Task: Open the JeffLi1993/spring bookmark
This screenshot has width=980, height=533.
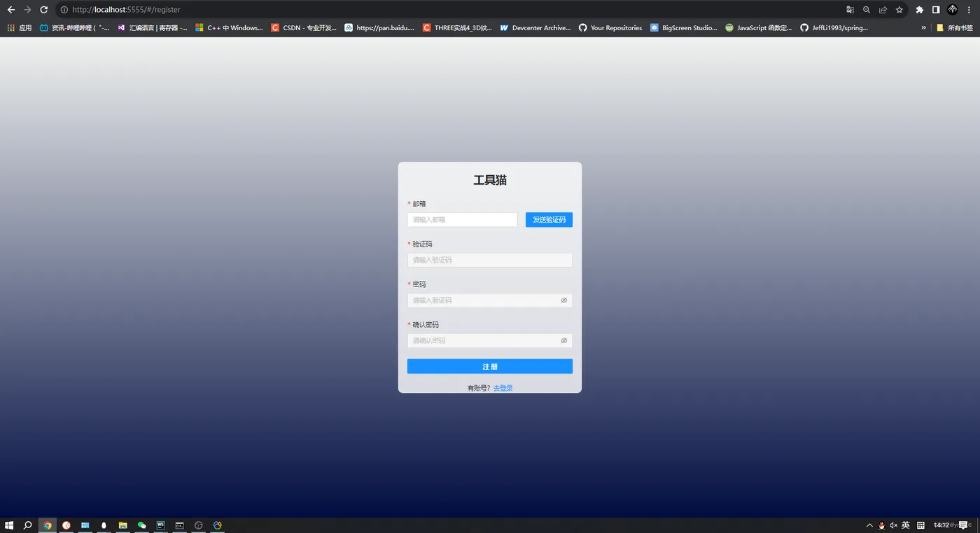Action: tap(834, 28)
